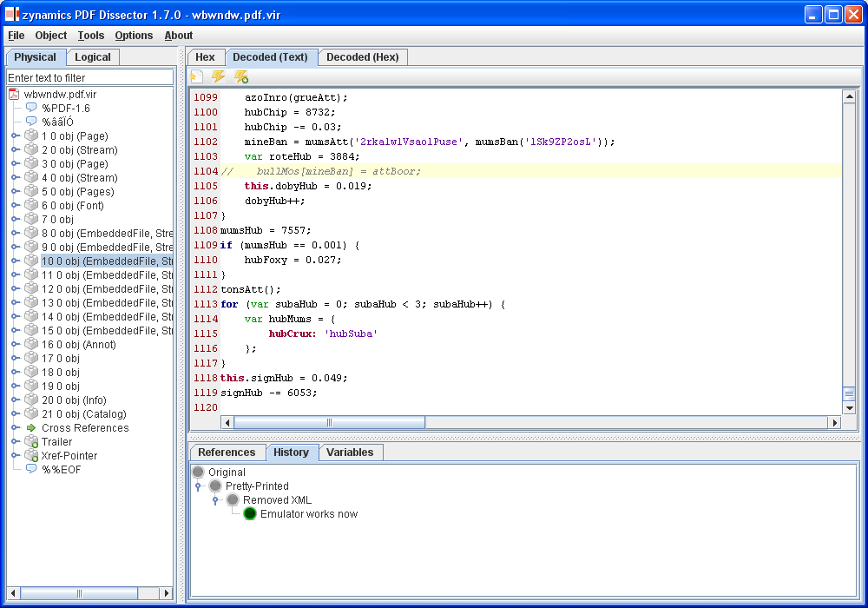
Task: Click the green circle beside Emulator works now
Action: [250, 514]
